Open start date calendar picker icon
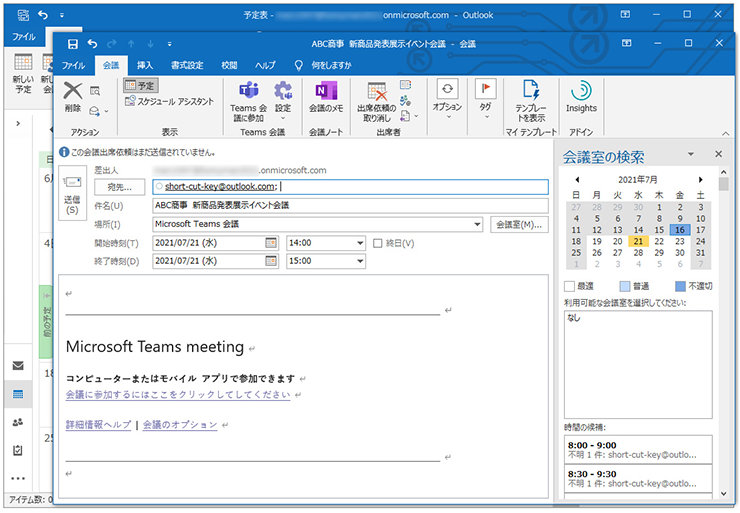This screenshot has width=740, height=513. pyautogui.click(x=271, y=242)
